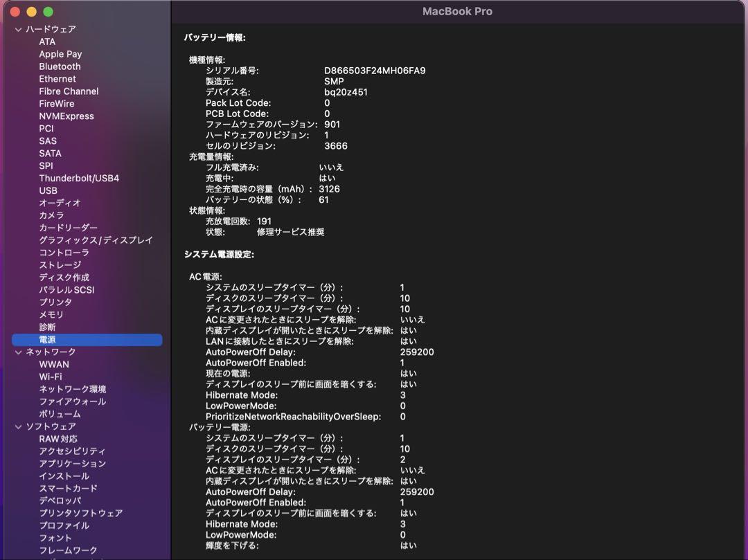Screen dimensions: 748x560
Task: Open the プリンタ hardware entry
Action: (55, 302)
